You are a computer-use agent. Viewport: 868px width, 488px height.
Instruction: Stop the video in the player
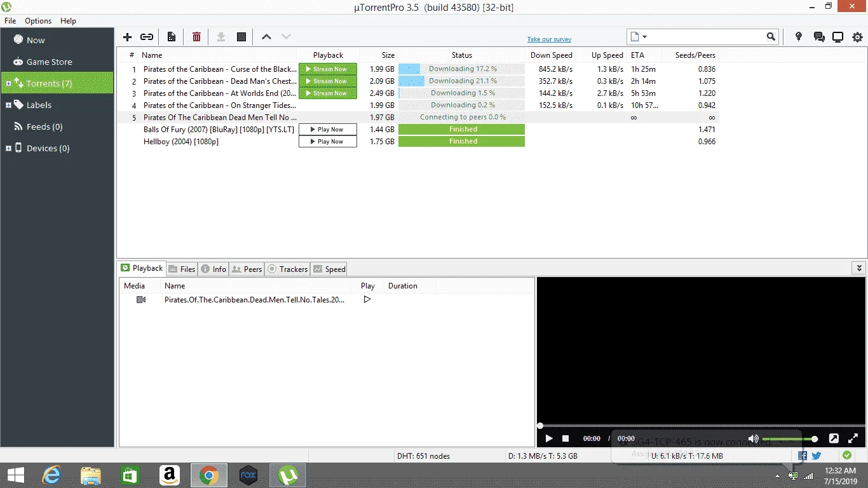[x=566, y=438]
